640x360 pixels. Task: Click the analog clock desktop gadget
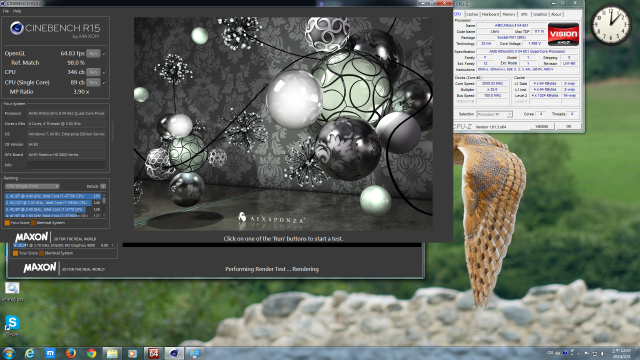pos(611,24)
